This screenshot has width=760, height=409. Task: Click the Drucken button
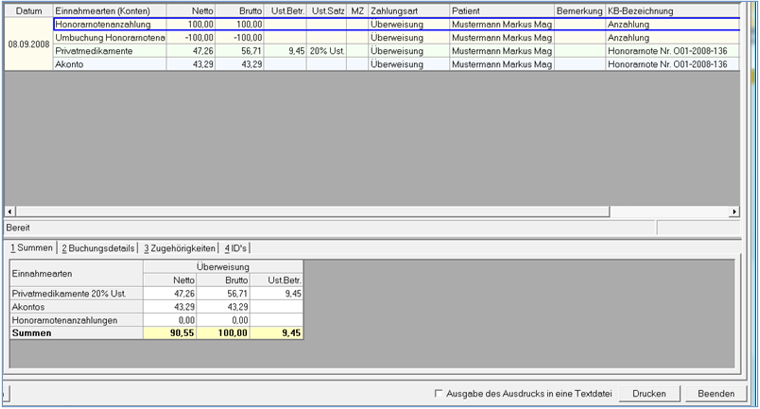[x=649, y=393]
